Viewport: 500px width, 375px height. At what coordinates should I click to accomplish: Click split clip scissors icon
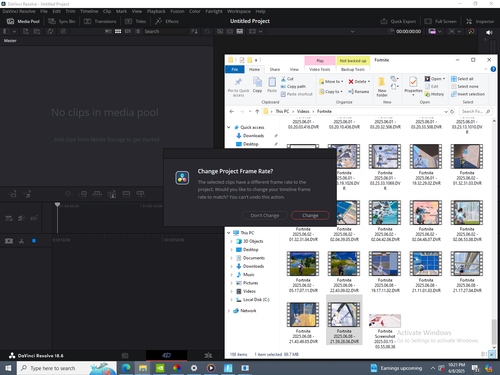tap(21, 241)
